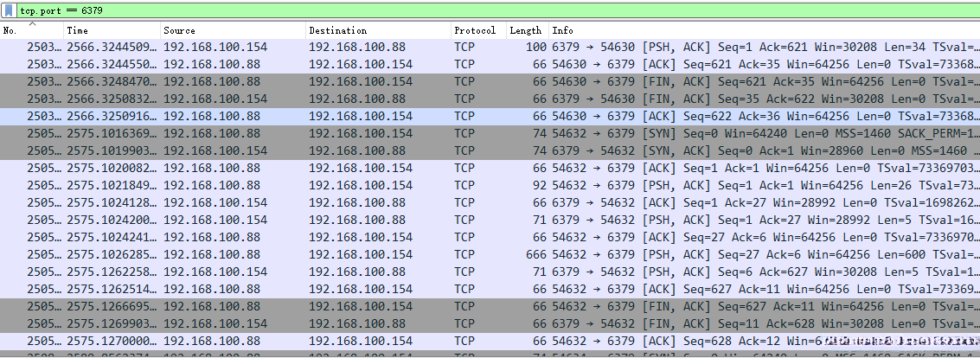
Task: Sort by the Protocol column header
Action: pos(478,30)
